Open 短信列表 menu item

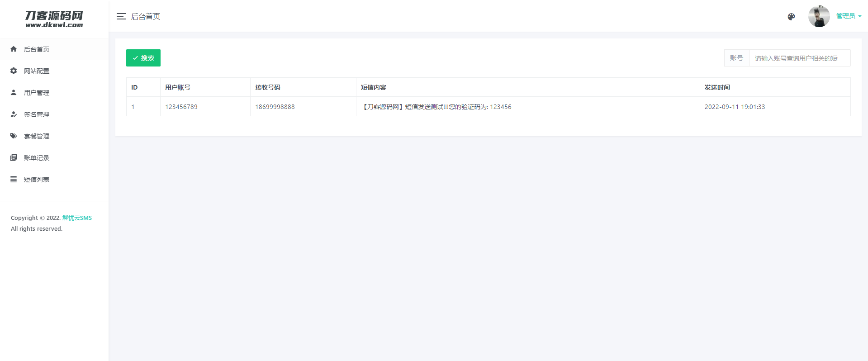(37, 180)
